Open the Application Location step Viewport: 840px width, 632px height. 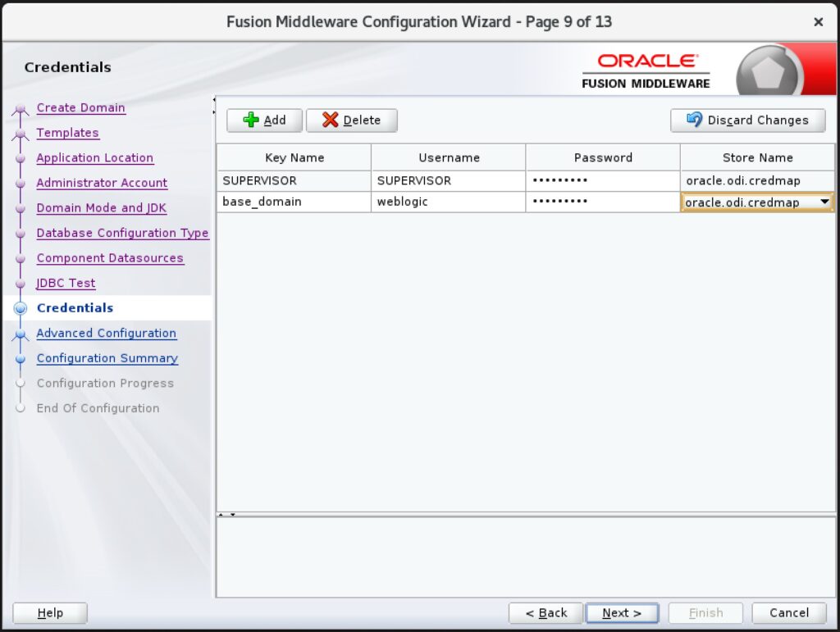point(95,158)
